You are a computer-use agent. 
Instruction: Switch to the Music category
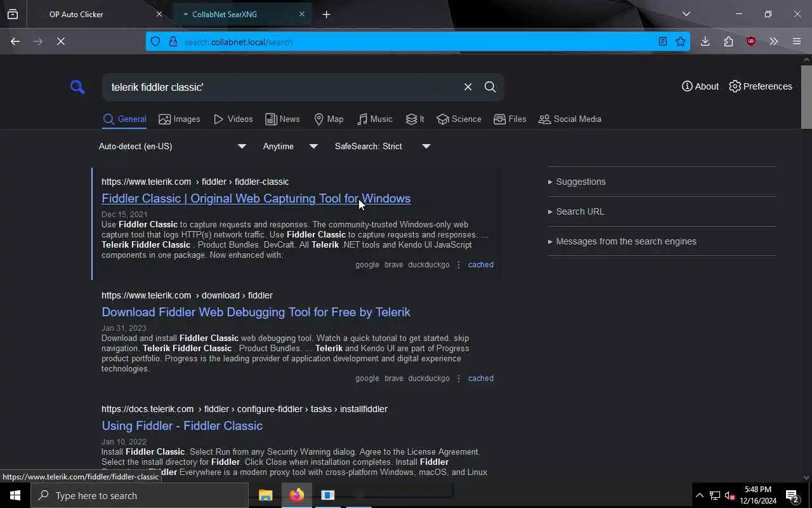tap(374, 119)
